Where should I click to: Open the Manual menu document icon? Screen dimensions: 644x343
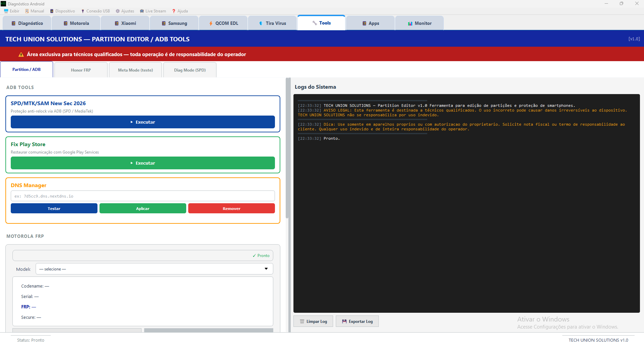point(27,11)
